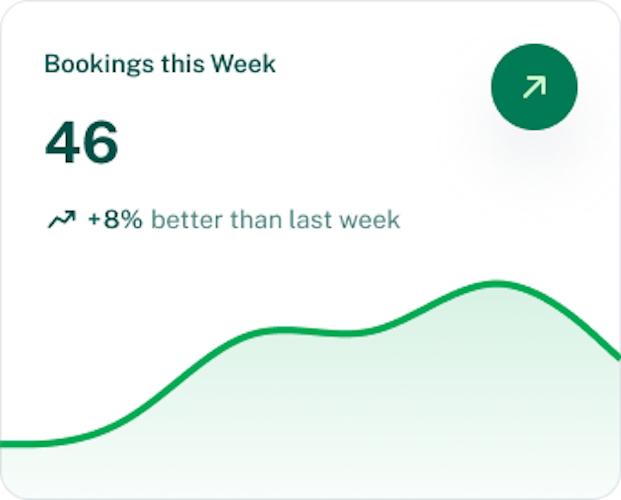Select the highest peak of the green chart line
The image size is (621, 500).
point(496,284)
